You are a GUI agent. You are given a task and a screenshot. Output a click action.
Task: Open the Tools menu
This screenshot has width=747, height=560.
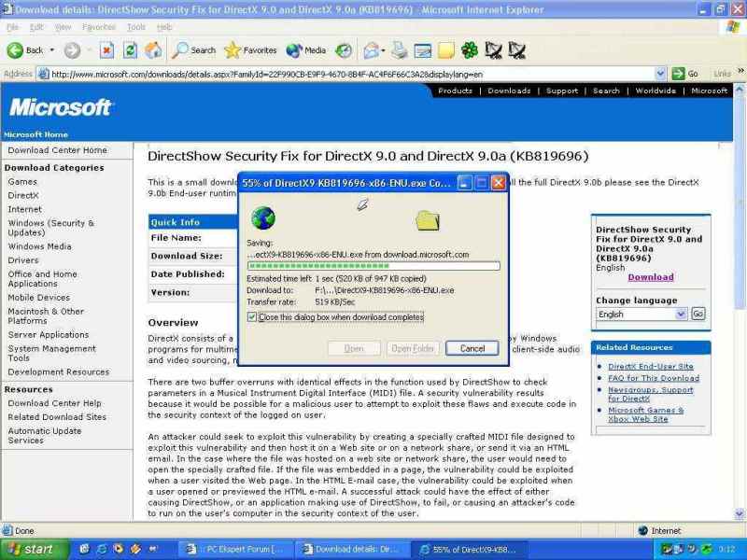[x=136, y=28]
